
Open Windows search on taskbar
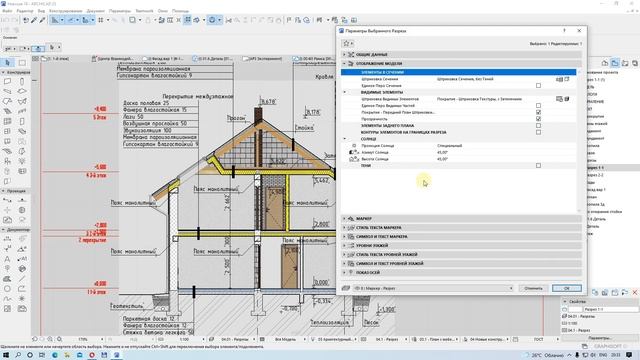(x=18, y=355)
